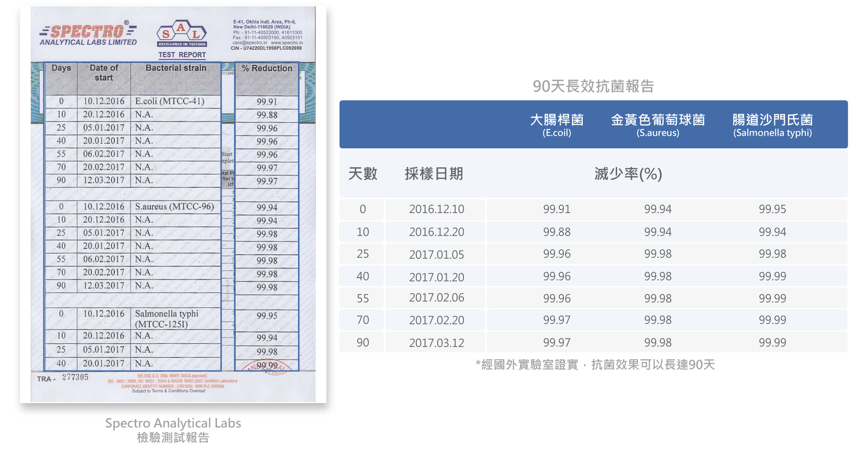Viewport: 868px width, 451px height.
Task: Select the 腸道沙門氏菌 (Salmonella typhi) column header
Action: [772, 125]
